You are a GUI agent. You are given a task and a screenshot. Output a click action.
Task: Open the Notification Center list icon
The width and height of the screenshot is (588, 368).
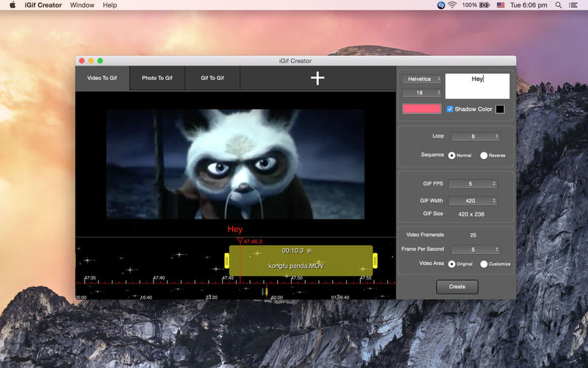point(575,5)
